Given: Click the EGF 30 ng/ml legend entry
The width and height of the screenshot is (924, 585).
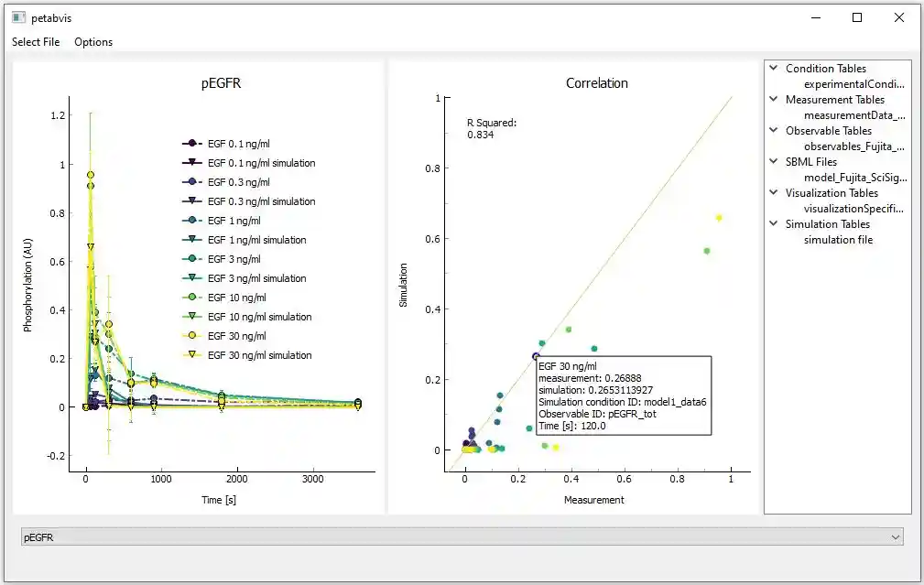Looking at the screenshot, I should (x=224, y=336).
